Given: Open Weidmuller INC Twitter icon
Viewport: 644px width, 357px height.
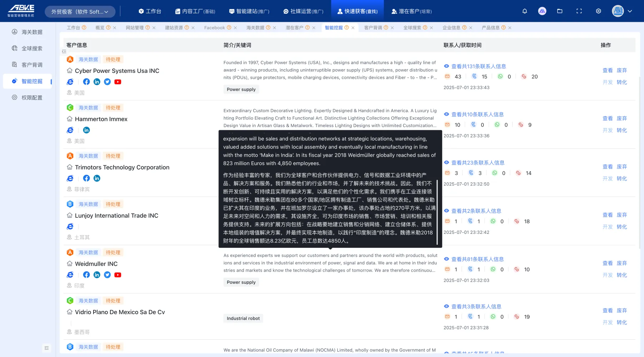Looking at the screenshot, I should click(107, 275).
